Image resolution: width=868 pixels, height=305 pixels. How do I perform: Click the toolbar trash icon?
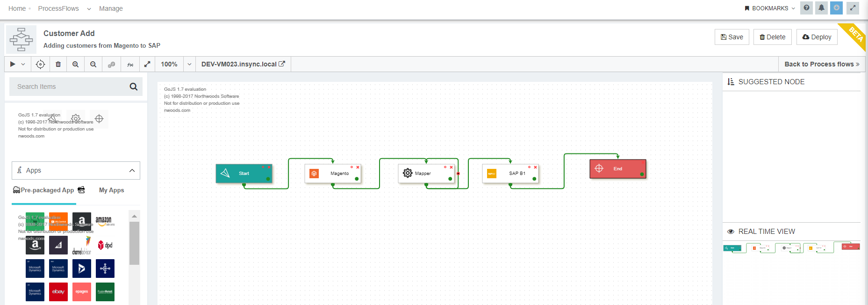[58, 64]
